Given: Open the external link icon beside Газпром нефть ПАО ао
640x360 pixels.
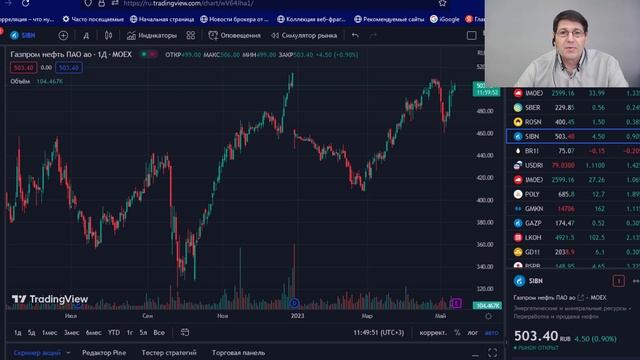Looking at the screenshot, I should click(581, 298).
